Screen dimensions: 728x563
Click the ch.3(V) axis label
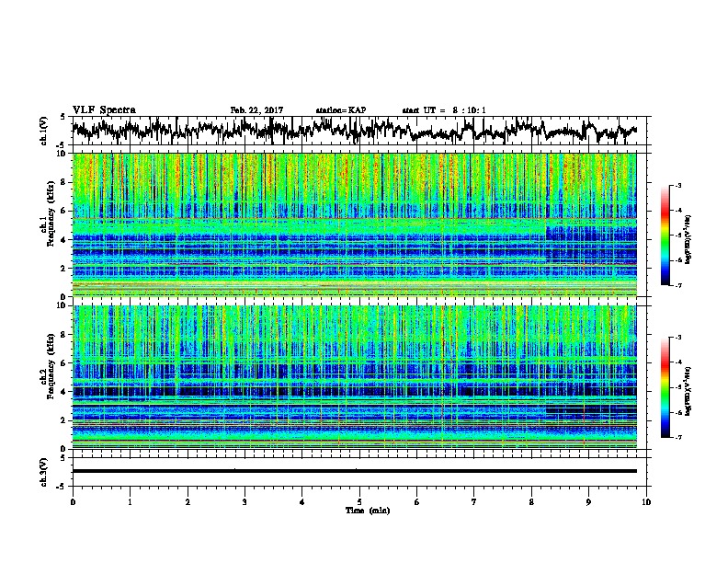point(44,473)
